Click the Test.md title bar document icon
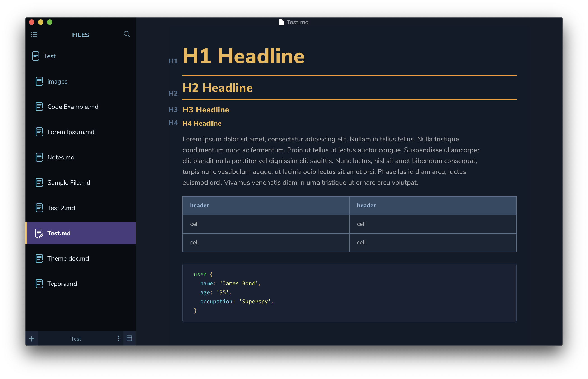588x379 pixels. (x=281, y=22)
